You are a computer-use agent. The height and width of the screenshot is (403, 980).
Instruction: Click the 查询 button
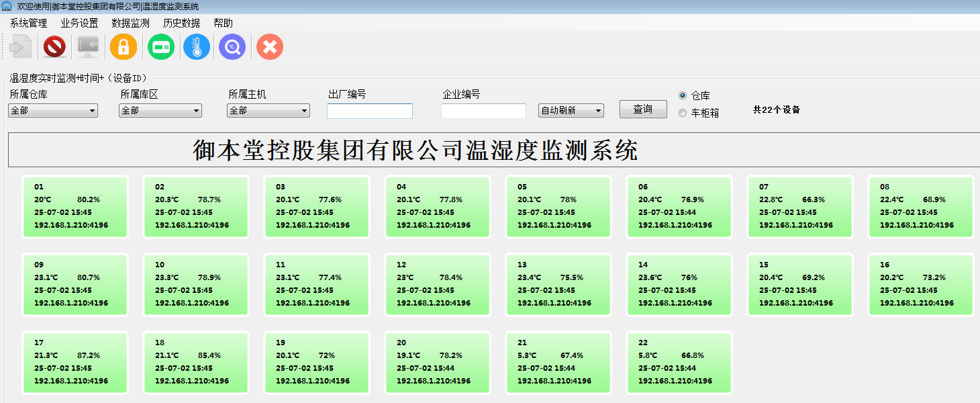pyautogui.click(x=643, y=109)
